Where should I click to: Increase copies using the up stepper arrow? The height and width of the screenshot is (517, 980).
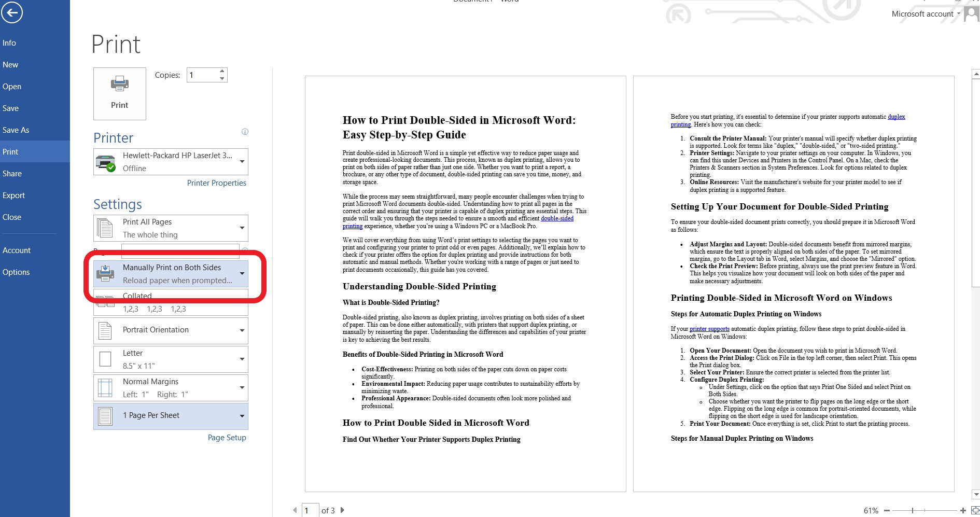[222, 71]
